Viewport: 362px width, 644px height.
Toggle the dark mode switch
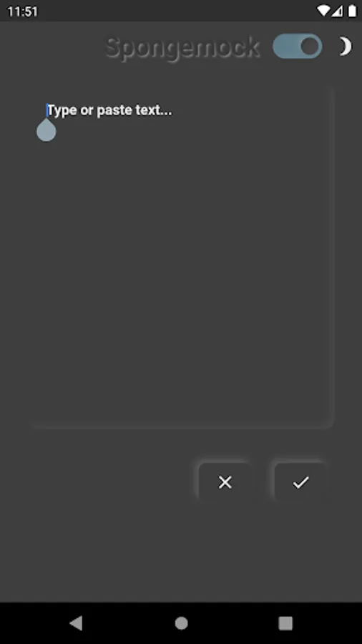[297, 47]
